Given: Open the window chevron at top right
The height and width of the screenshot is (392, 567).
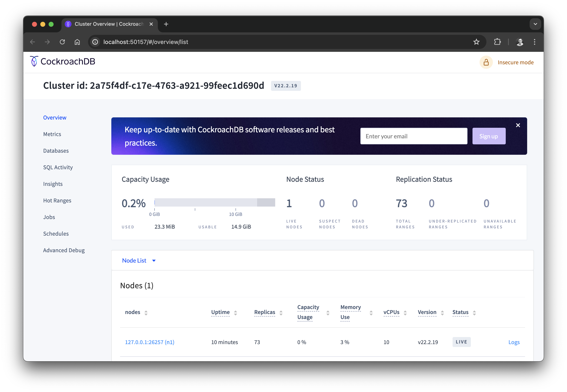Looking at the screenshot, I should click(x=535, y=24).
